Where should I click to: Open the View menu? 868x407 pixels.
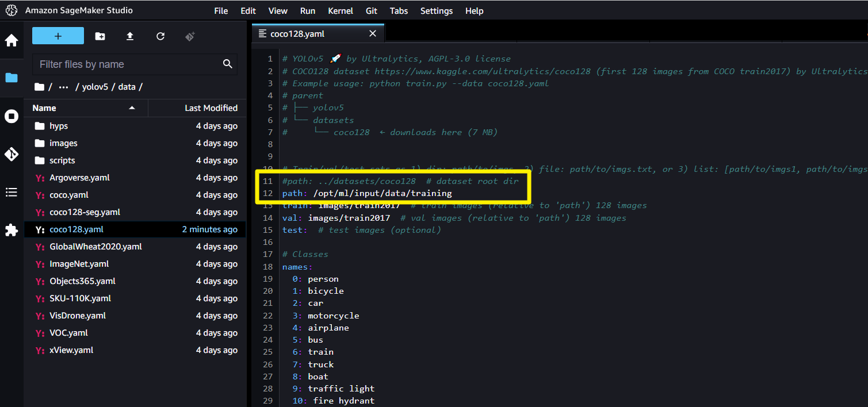tap(278, 11)
